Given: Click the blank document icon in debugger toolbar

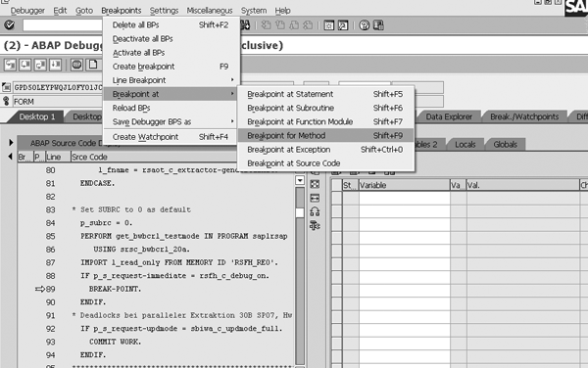Looking at the screenshot, I should 93,65.
